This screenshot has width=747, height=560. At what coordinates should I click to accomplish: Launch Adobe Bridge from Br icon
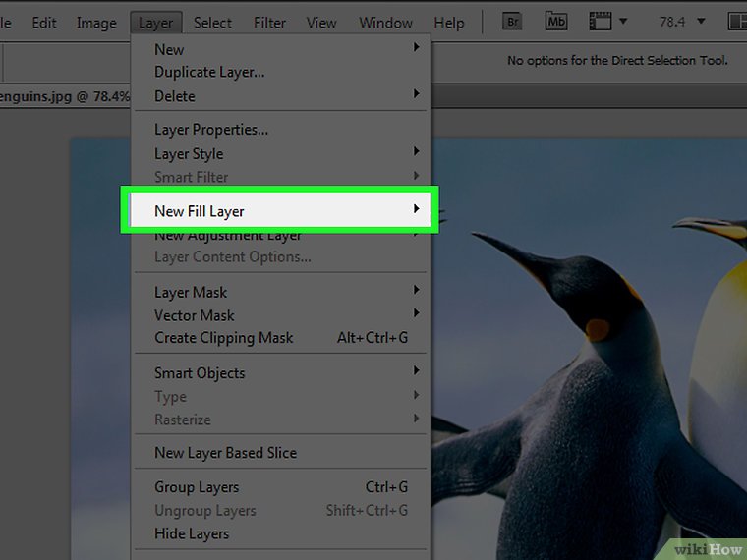pos(512,22)
